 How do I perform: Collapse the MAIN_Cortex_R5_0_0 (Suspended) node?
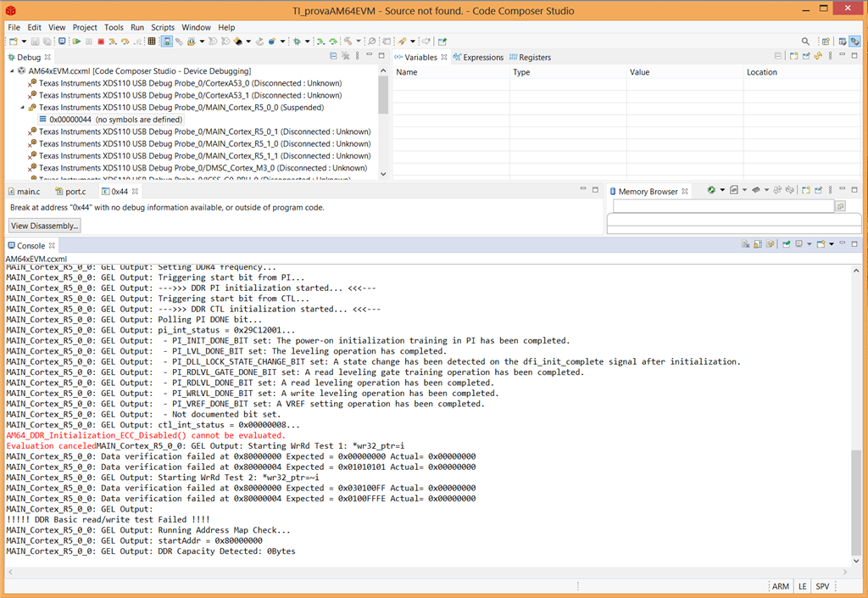(22, 108)
